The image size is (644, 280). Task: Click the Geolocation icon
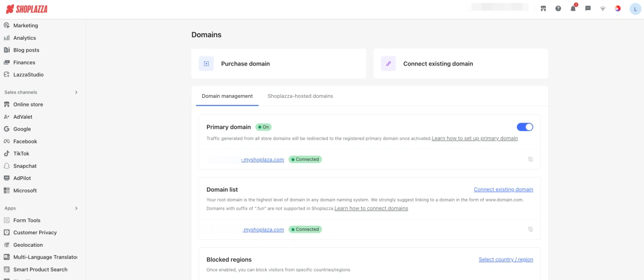click(x=7, y=245)
